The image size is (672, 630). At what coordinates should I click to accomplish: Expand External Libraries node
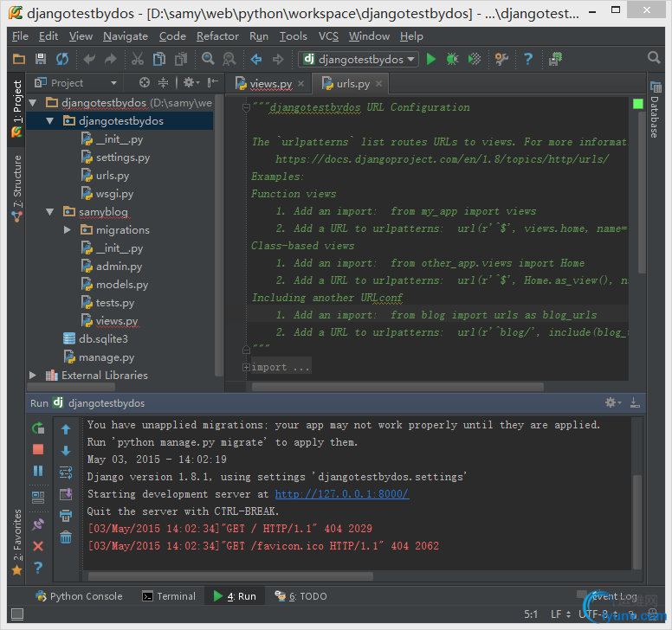click(33, 376)
